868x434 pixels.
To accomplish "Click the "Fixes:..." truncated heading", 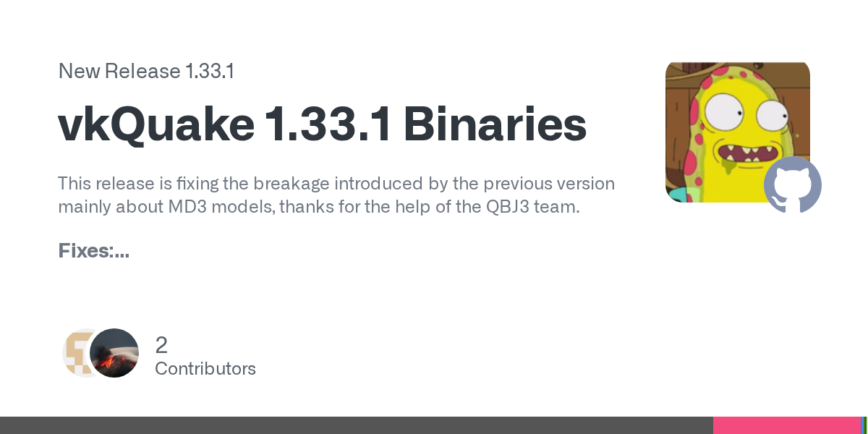I will click(93, 252).
